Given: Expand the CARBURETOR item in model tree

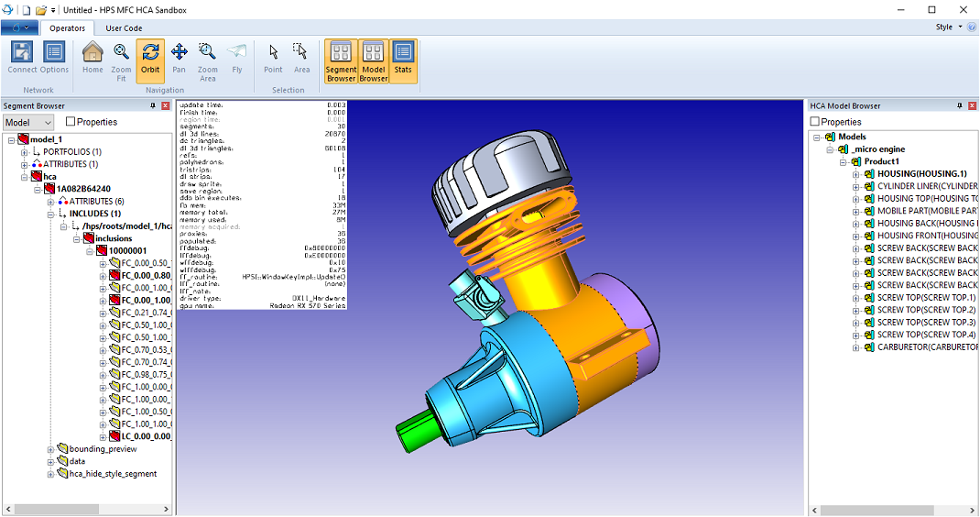Looking at the screenshot, I should [x=855, y=347].
